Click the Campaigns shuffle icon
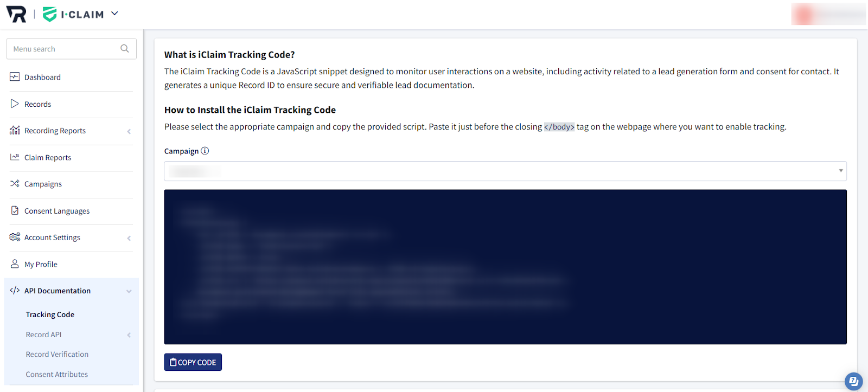 coord(15,184)
